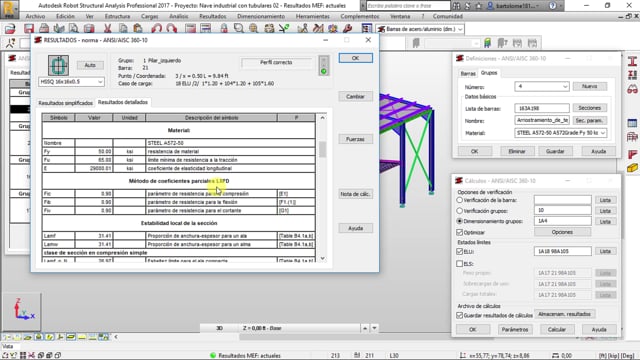
Task: Click the Nota de cálc. button
Action: [356, 194]
